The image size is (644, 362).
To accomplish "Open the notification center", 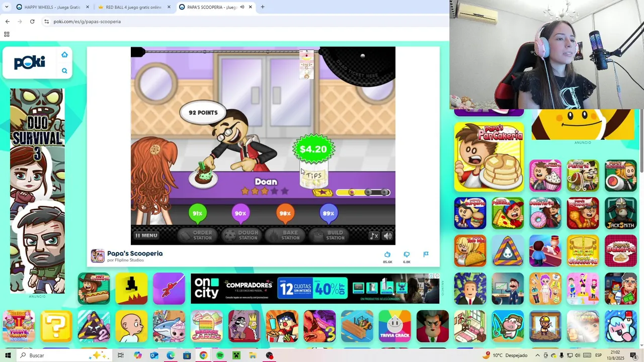I will (633, 355).
